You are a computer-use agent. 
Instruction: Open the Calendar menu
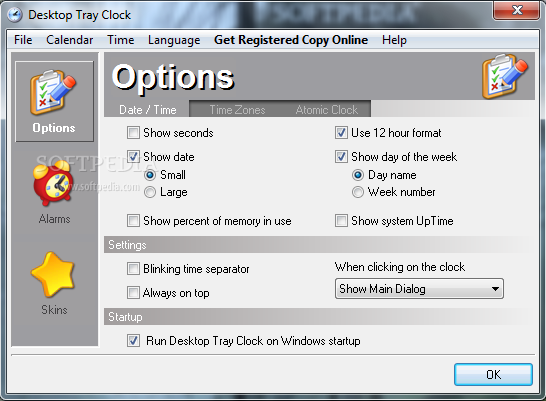coord(70,40)
